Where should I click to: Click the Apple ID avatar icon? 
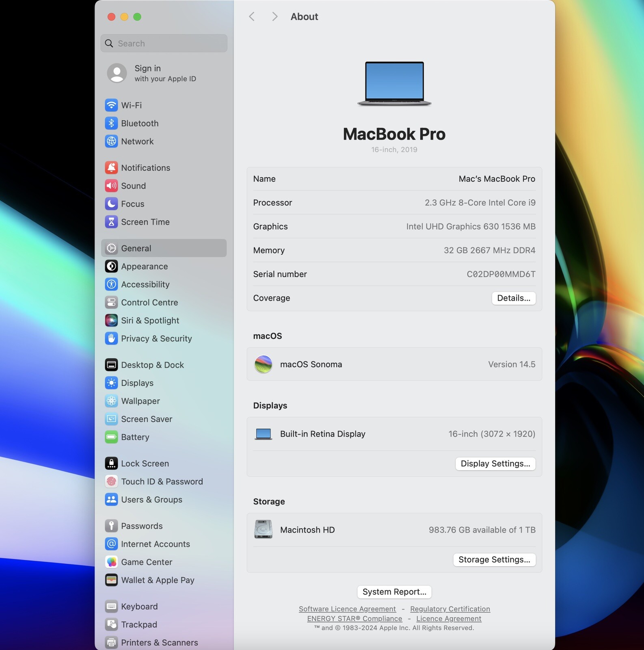[x=117, y=73]
